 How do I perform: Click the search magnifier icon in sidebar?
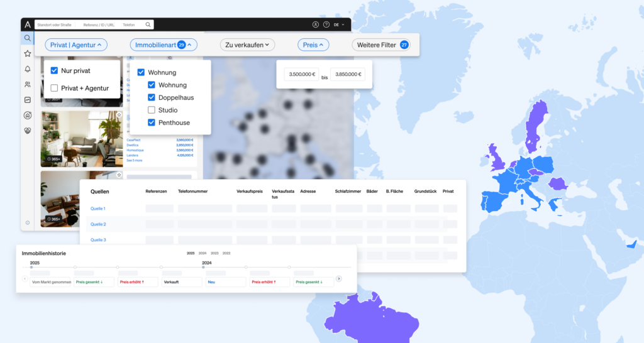click(x=28, y=38)
